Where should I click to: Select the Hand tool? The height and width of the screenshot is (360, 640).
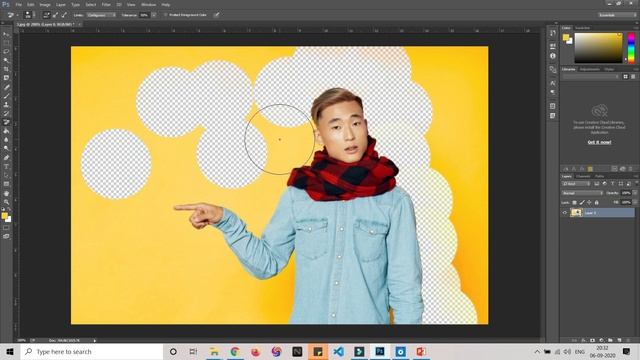6,193
